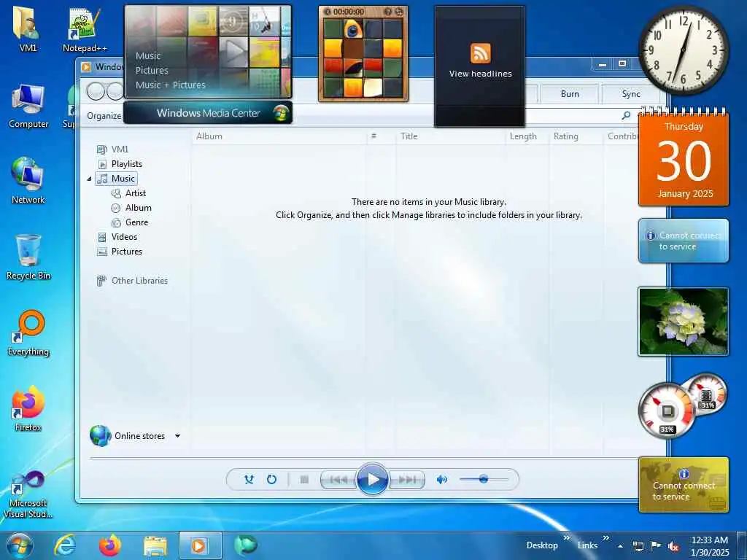
Task: Open the Network desktop icon
Action: click(x=28, y=181)
